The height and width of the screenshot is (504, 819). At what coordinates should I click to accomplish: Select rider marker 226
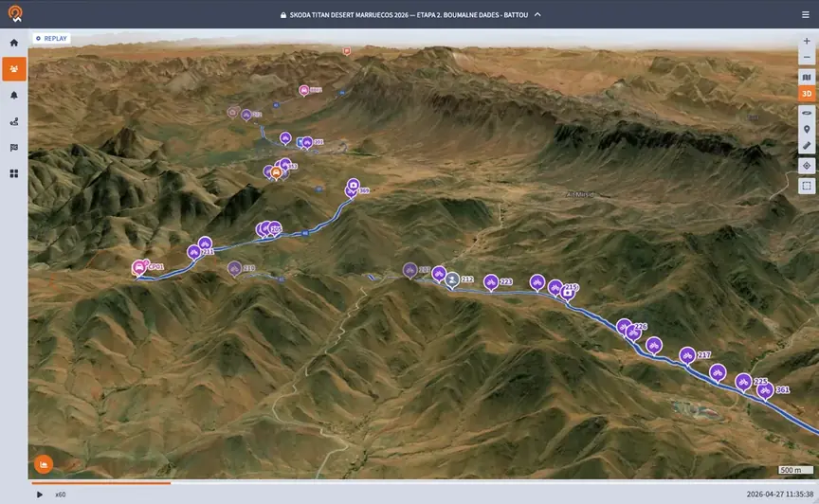pyautogui.click(x=633, y=333)
